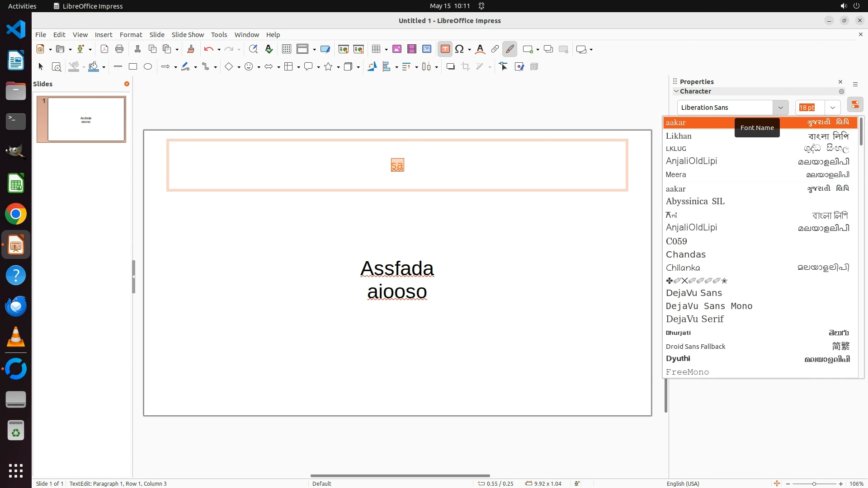Click the Insert Image icon
Viewport: 868px width, 488px height.
point(397,49)
